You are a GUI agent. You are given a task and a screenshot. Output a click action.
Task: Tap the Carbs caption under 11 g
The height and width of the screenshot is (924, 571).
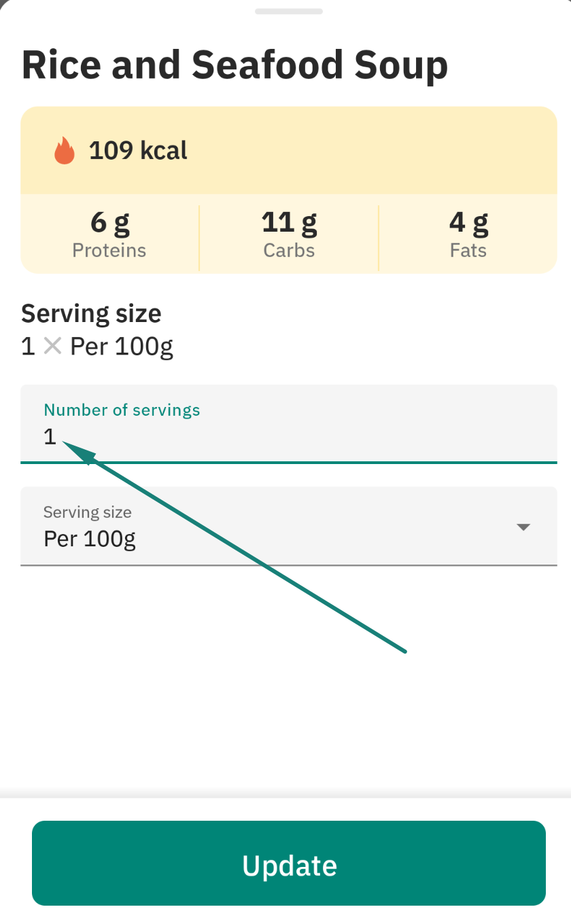coord(289,250)
